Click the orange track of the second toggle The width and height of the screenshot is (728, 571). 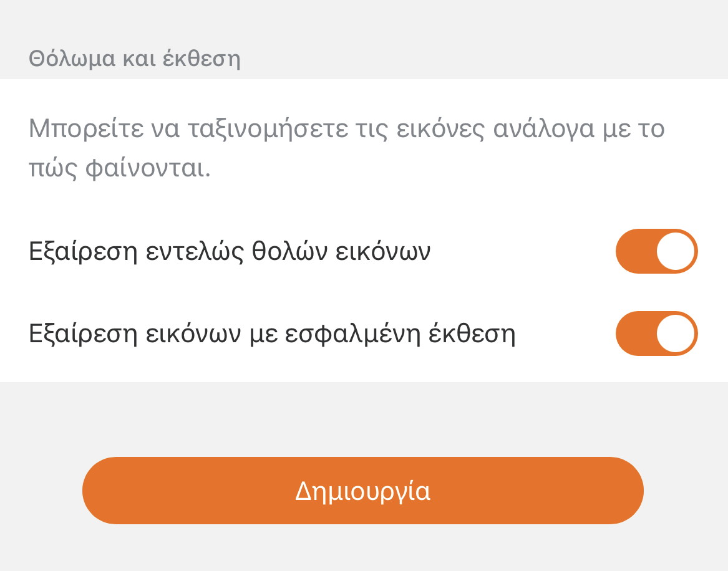click(x=633, y=333)
